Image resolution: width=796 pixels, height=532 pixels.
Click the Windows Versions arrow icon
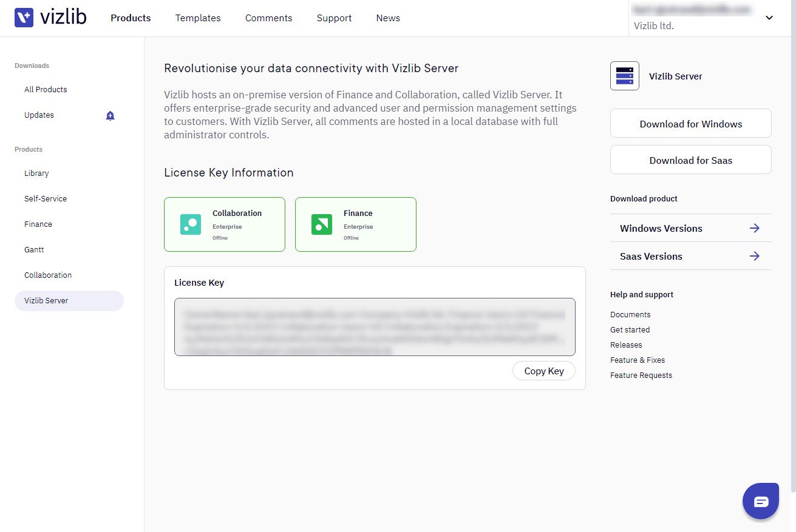(755, 228)
